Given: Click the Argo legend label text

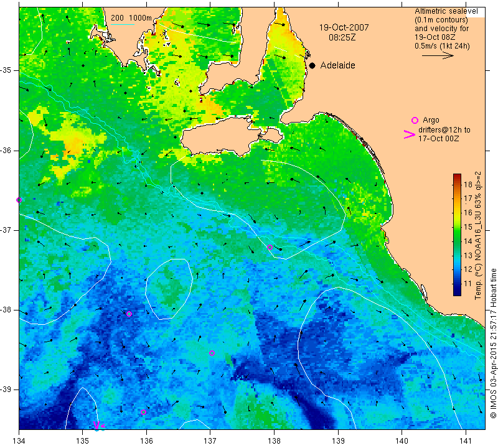Looking at the screenshot, I should coord(431,120).
